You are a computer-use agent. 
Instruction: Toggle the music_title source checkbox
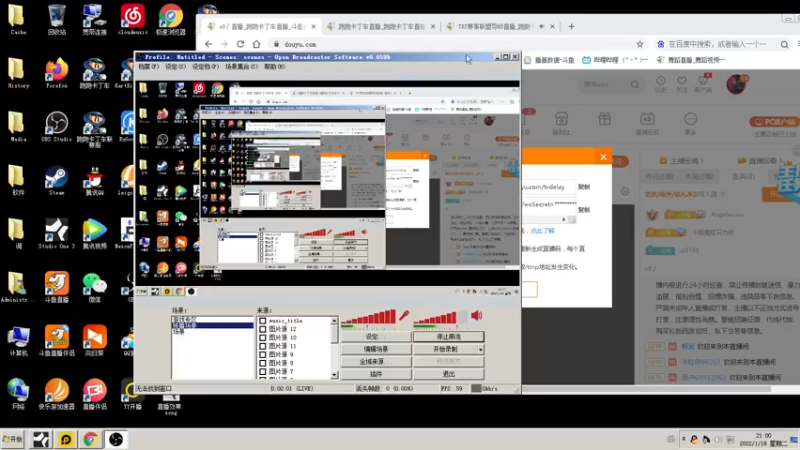[263, 321]
